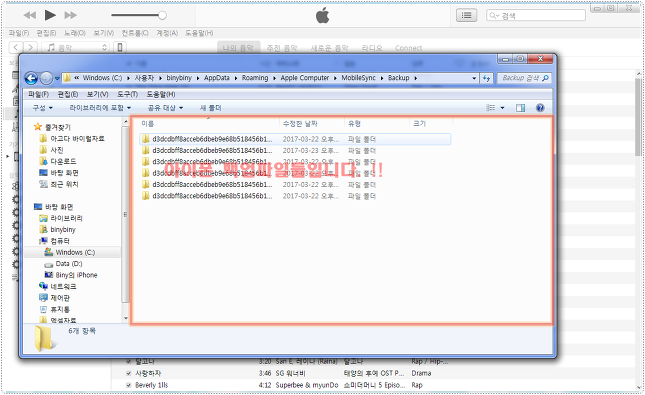
Task: Click AppData in the address breadcrumb
Action: point(217,78)
